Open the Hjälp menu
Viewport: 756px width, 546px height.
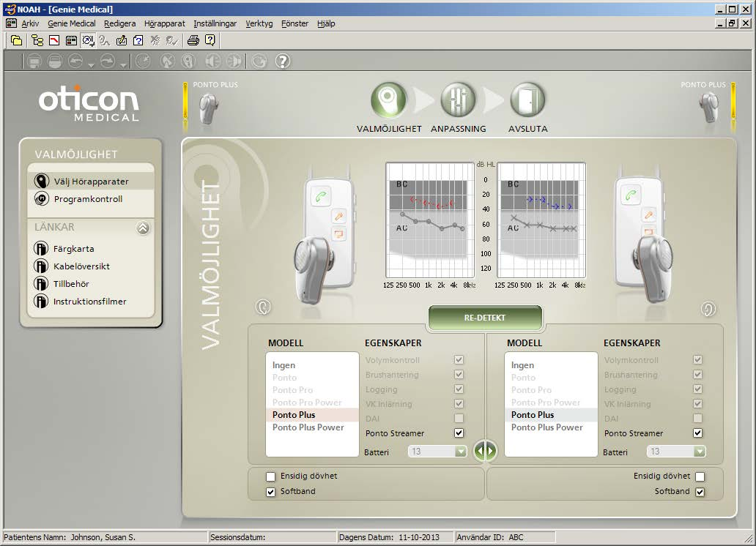326,23
